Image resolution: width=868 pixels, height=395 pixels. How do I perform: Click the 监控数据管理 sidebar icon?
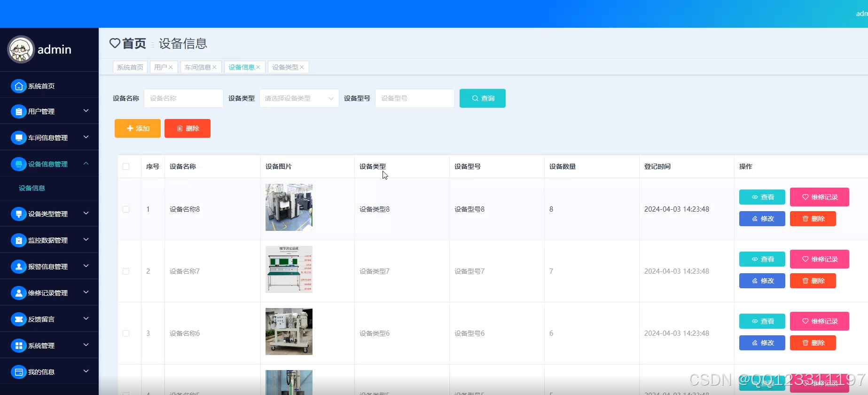pyautogui.click(x=19, y=240)
